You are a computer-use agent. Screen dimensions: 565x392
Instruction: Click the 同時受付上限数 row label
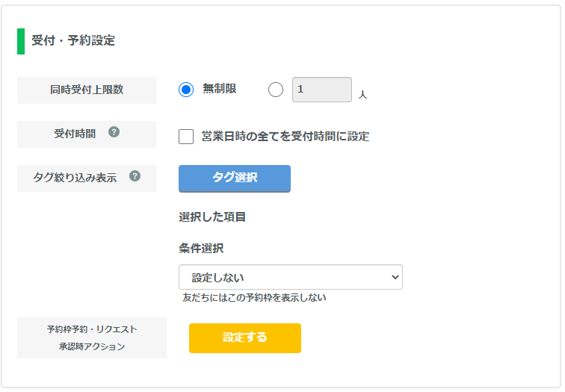87,90
